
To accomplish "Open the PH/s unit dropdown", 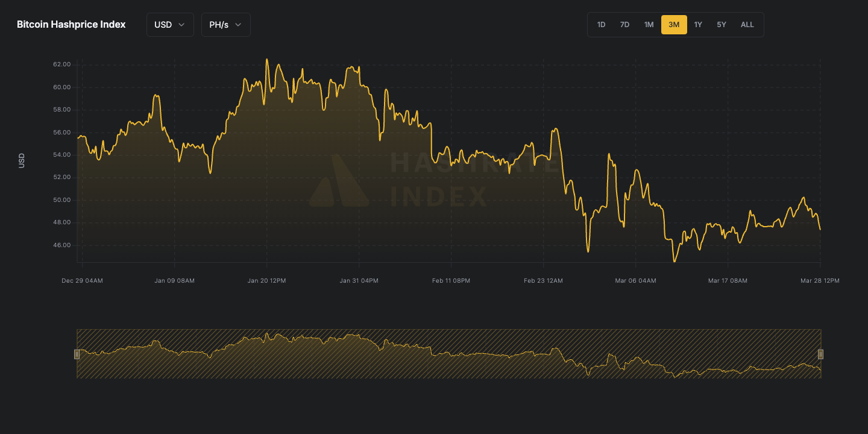I will pyautogui.click(x=225, y=24).
